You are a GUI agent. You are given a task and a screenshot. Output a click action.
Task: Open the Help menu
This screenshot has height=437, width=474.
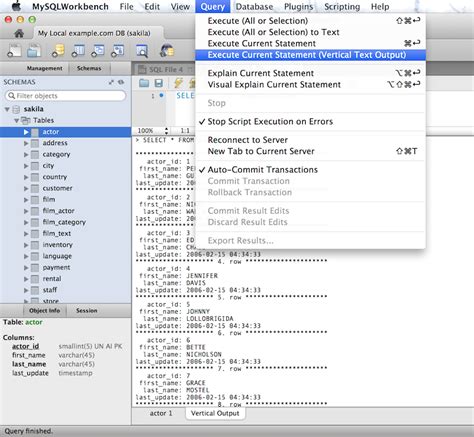click(380, 6)
